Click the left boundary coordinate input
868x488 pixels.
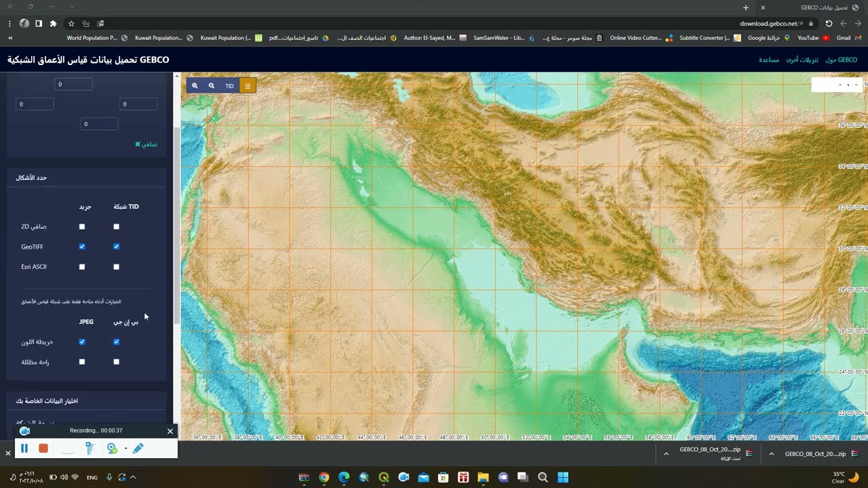pos(35,104)
